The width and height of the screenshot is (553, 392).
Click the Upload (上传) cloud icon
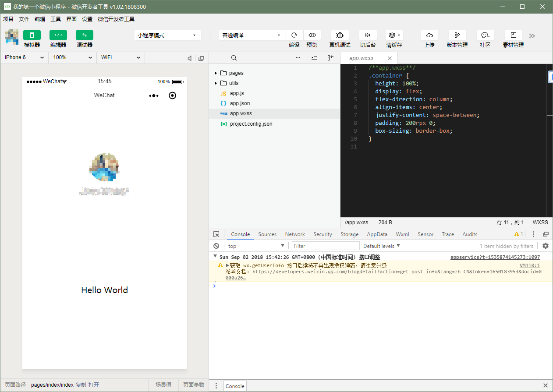click(429, 35)
